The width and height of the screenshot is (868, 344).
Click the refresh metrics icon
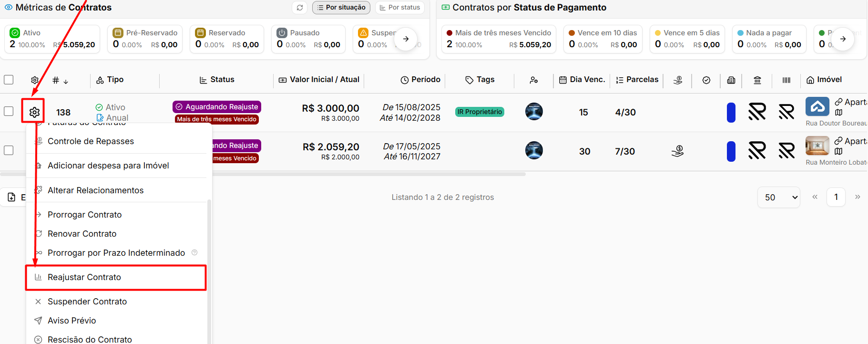(x=300, y=8)
